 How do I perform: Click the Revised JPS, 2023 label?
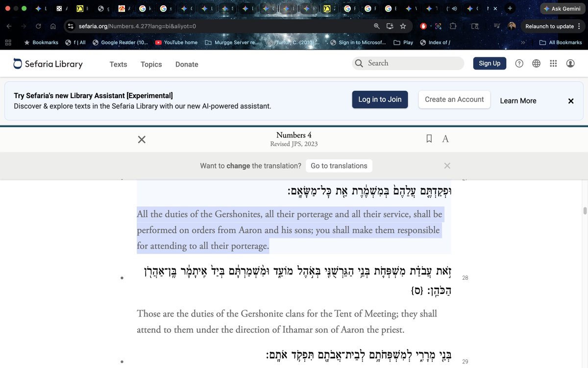pos(294,144)
